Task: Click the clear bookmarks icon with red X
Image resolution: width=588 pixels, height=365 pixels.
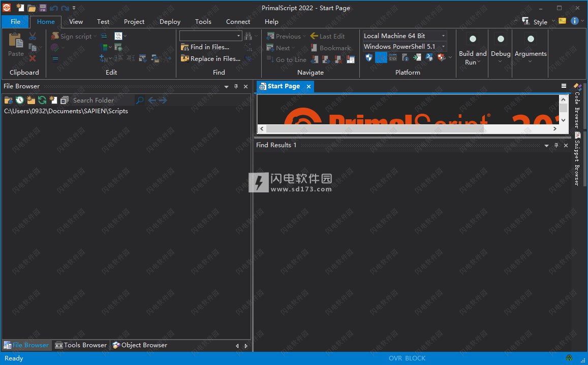Action: point(338,59)
